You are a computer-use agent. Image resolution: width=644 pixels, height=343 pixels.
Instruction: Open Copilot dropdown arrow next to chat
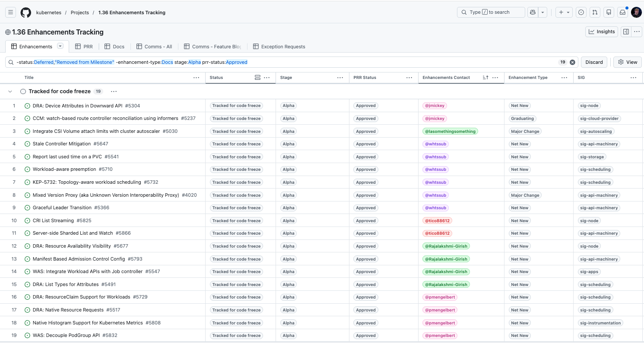point(543,13)
